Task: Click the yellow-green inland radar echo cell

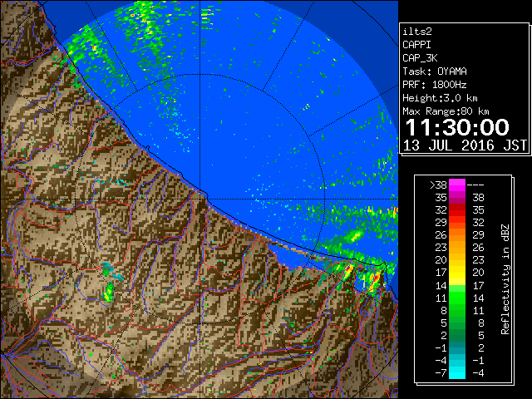Action: [109, 292]
